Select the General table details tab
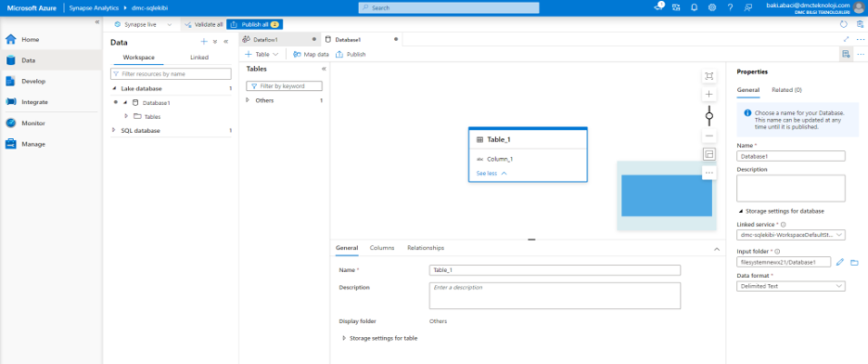The height and width of the screenshot is (364, 868). [347, 248]
